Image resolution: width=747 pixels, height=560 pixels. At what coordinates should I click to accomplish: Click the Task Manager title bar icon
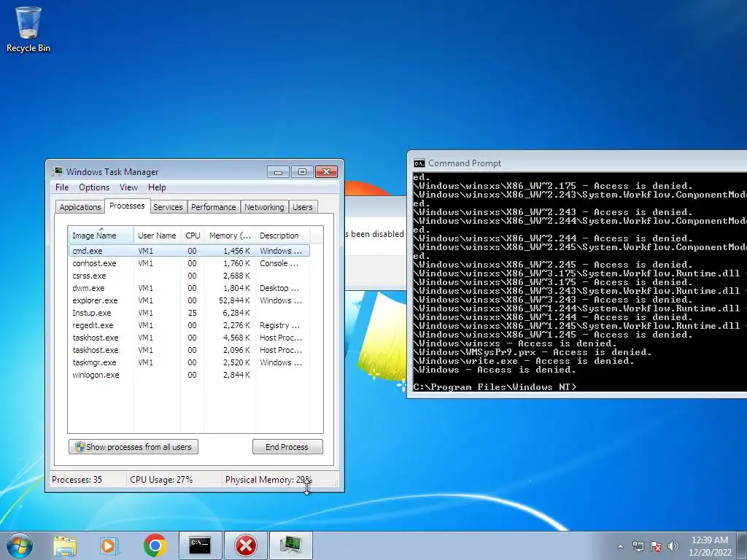pos(58,171)
